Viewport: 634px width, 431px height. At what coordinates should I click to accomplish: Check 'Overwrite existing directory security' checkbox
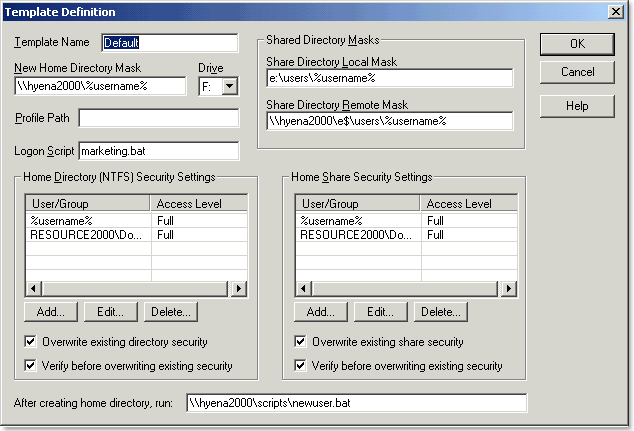pyautogui.click(x=31, y=342)
